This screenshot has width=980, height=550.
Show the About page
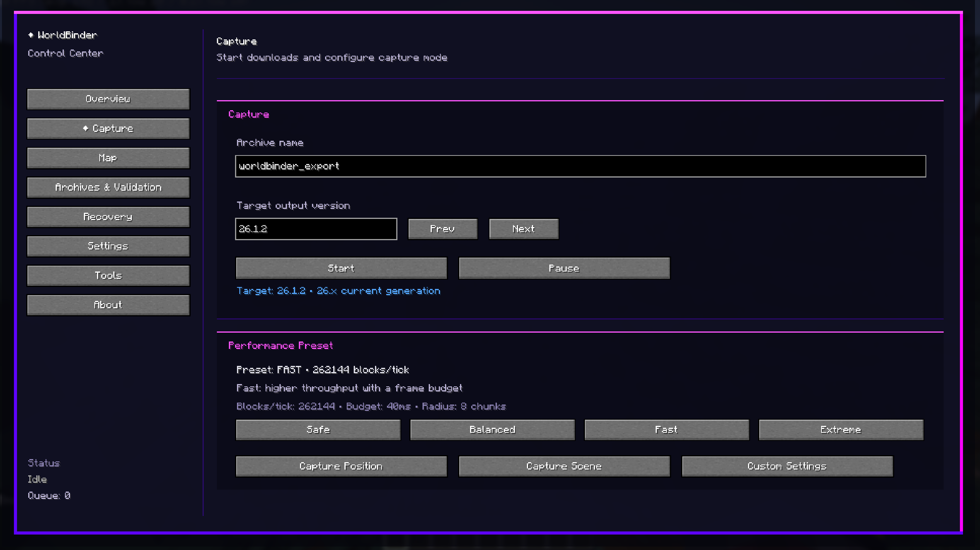pos(108,305)
